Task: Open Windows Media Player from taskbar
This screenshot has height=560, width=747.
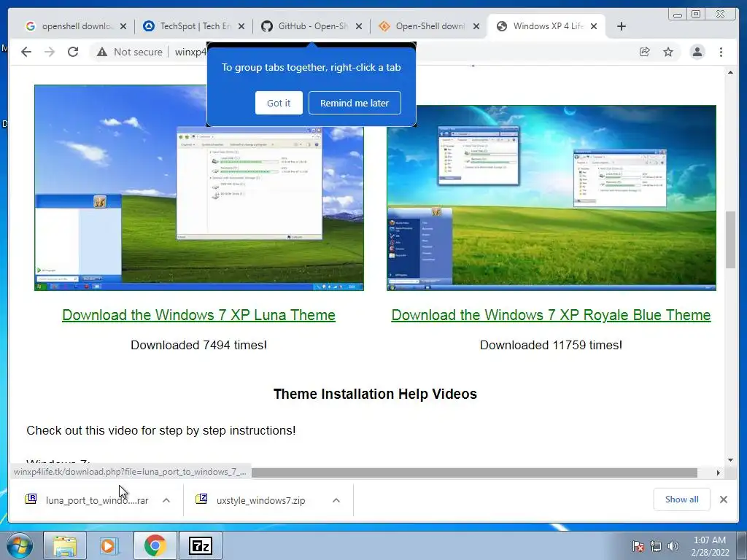Action: coord(109,545)
